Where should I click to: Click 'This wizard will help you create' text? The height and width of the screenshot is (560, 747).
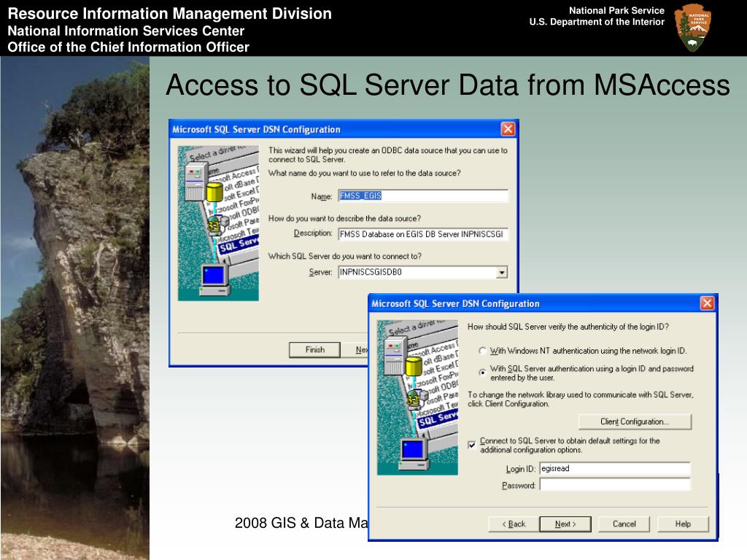pos(388,155)
